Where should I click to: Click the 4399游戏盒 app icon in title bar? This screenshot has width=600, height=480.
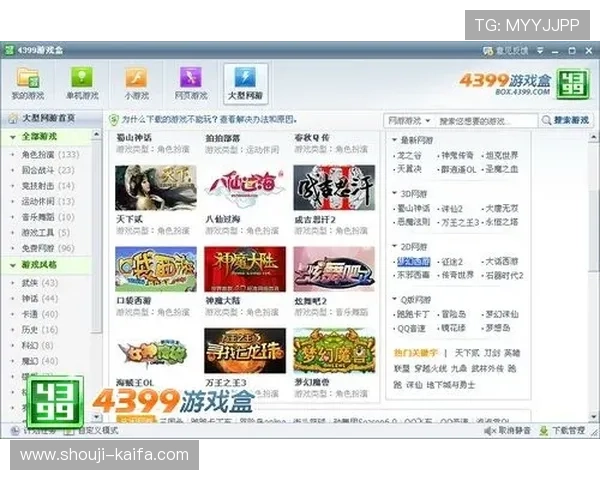[x=9, y=50]
